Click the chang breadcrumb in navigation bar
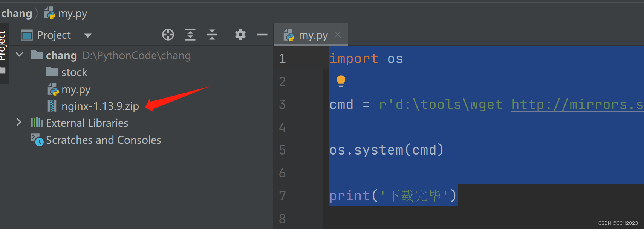Viewport: 644px width, 229px height. pos(17,14)
